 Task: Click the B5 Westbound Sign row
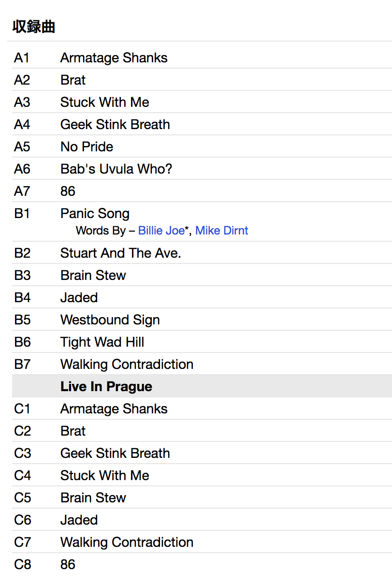(x=110, y=320)
